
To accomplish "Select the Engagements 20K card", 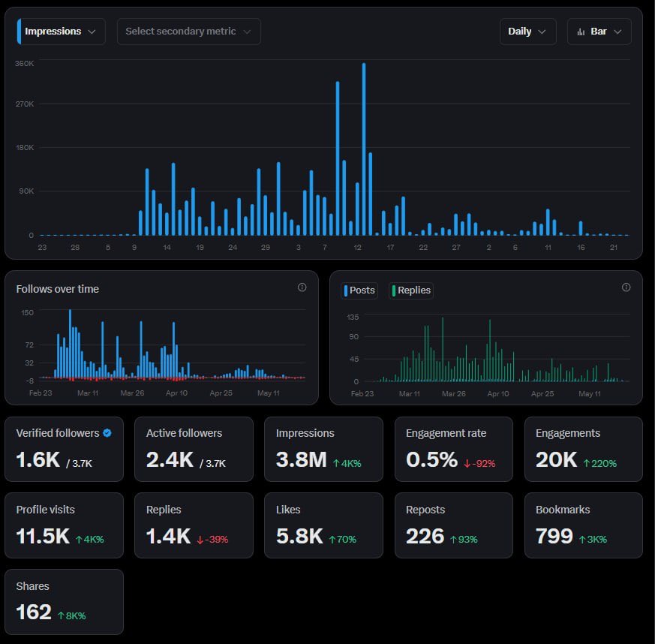I will click(x=584, y=449).
